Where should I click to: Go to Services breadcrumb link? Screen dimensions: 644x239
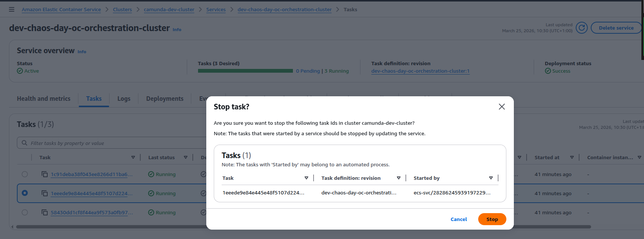[x=216, y=9]
